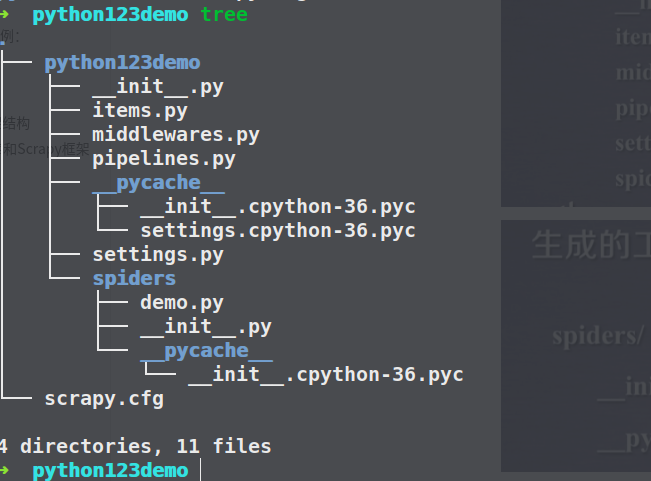Click the 'spiders/' text in the background window
The image size is (651, 481).
click(598, 335)
